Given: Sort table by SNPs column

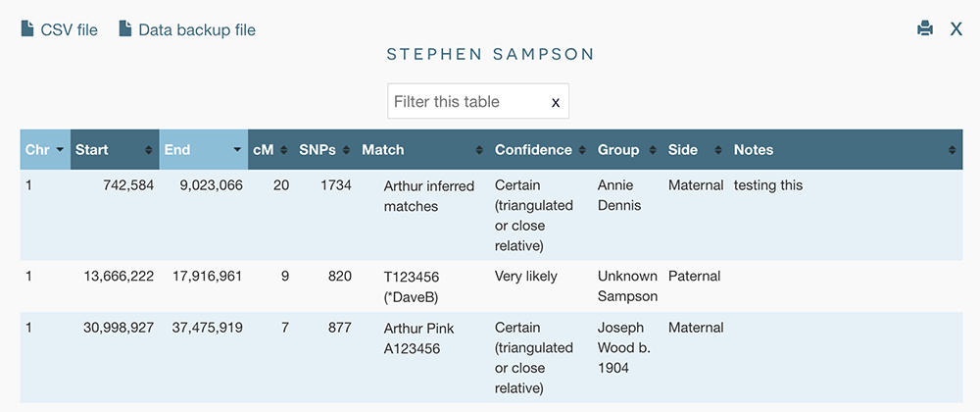Looking at the screenshot, I should coord(322,150).
